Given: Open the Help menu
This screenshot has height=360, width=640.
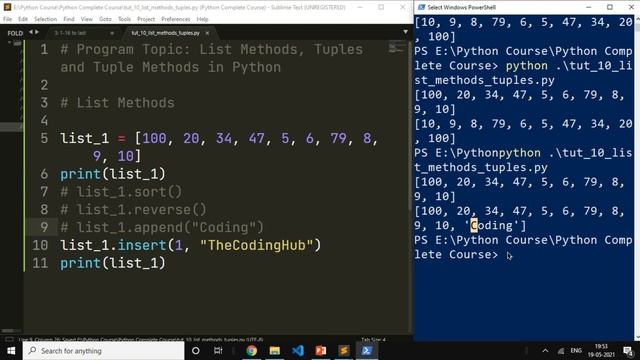Looking at the screenshot, I should pos(202,19).
